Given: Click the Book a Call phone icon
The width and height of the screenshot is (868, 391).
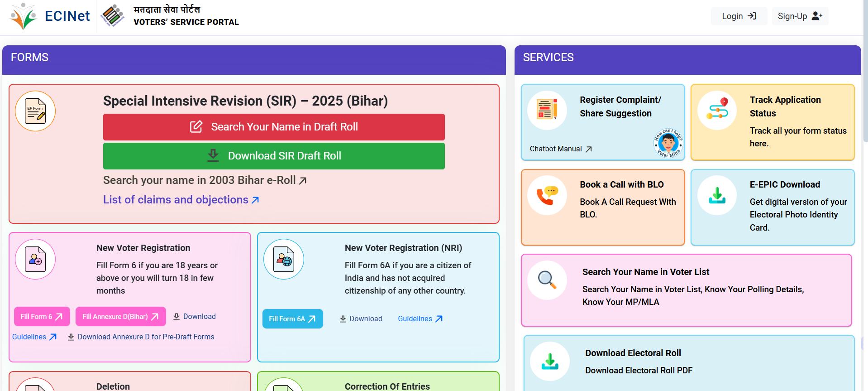Looking at the screenshot, I should point(547,195).
